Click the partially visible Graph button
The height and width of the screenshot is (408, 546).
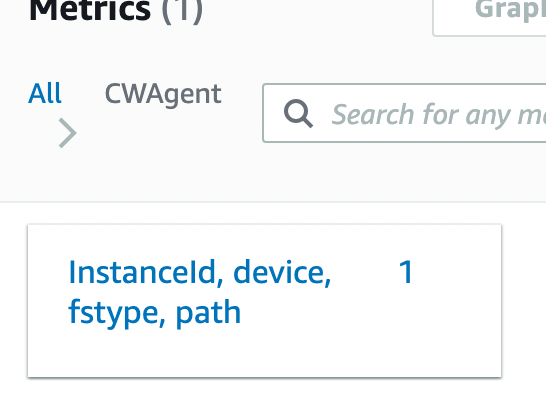[489, 17]
